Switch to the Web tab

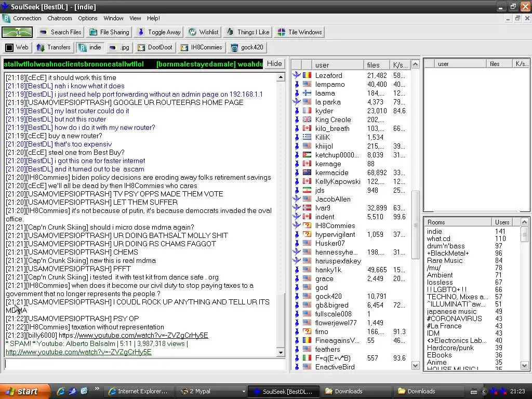point(17,47)
